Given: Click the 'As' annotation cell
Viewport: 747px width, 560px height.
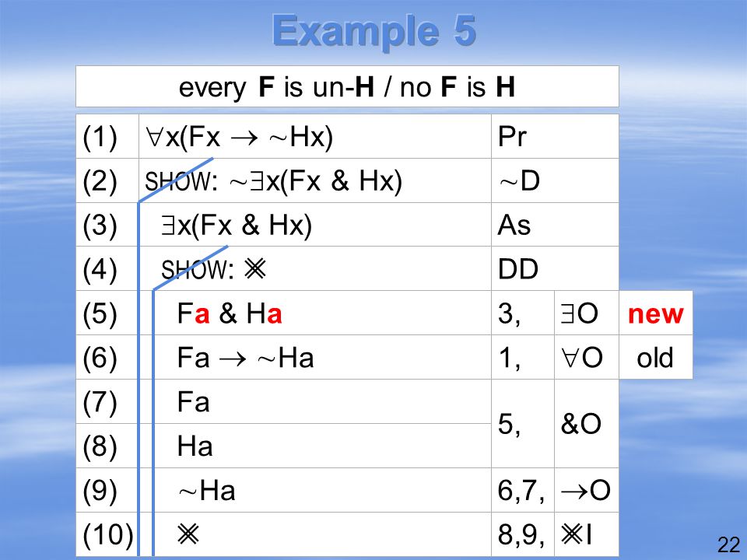Looking at the screenshot, I should (514, 226).
